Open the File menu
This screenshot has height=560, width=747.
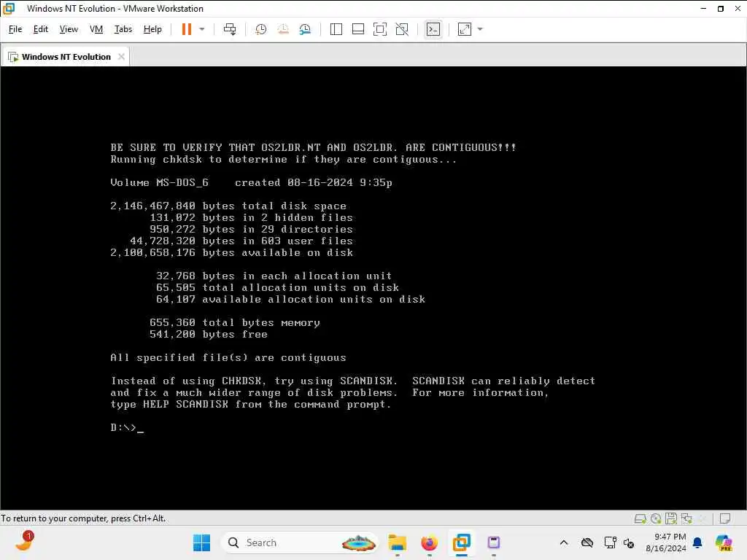point(15,29)
